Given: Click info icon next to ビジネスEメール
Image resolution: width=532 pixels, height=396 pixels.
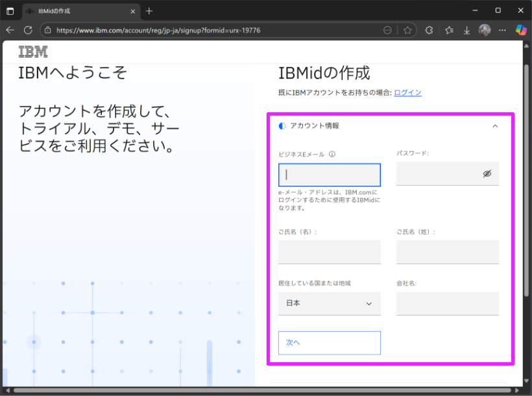Looking at the screenshot, I should point(332,155).
